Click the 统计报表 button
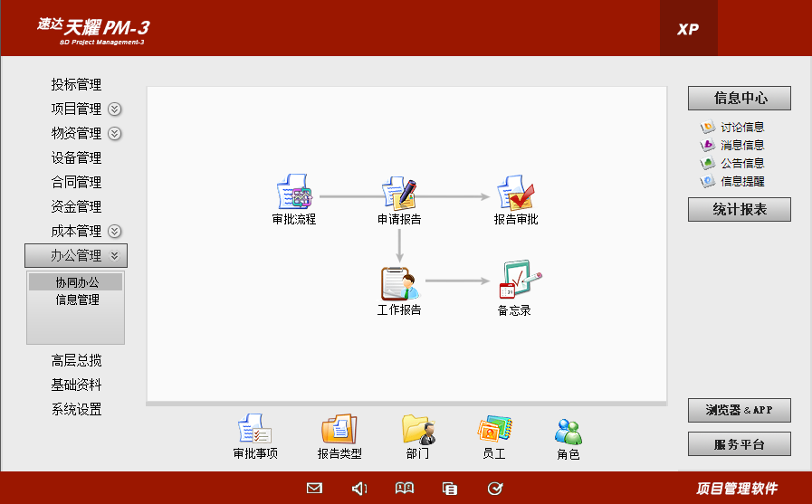The width and height of the screenshot is (812, 504). (739, 210)
